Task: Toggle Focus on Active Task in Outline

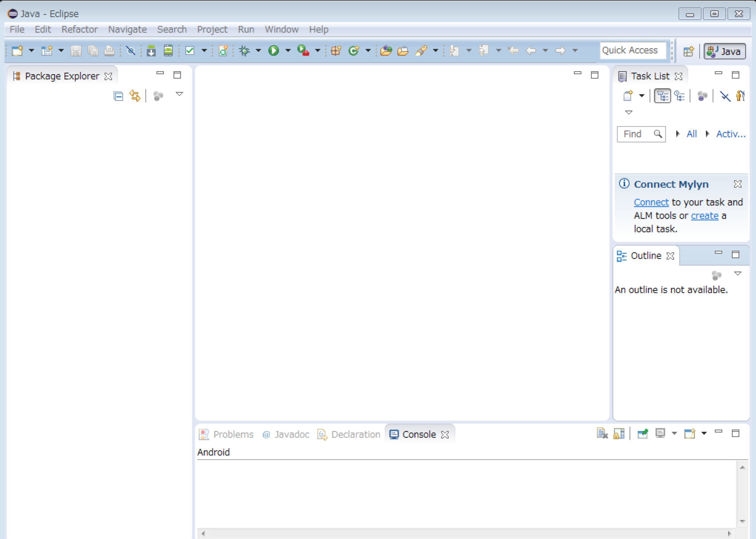Action: point(717,275)
